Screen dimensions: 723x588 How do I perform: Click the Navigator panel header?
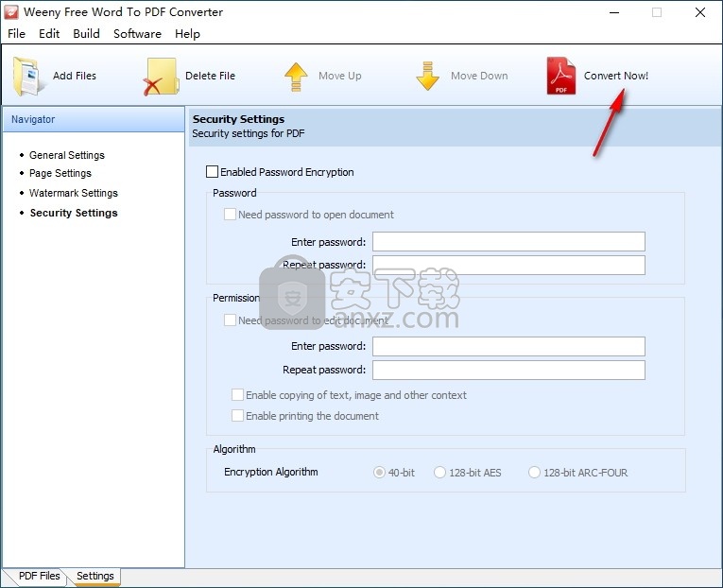pos(94,119)
